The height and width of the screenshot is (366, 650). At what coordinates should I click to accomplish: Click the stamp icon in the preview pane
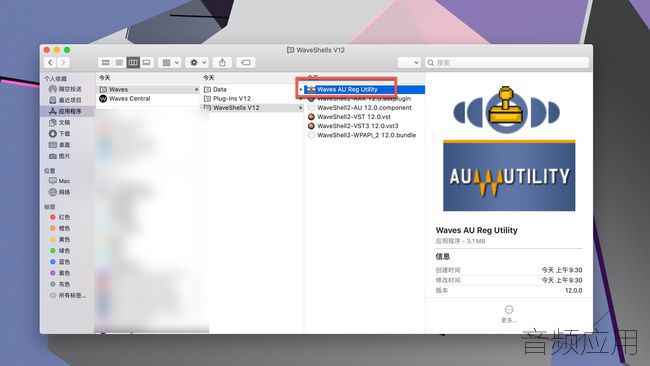coord(506,109)
